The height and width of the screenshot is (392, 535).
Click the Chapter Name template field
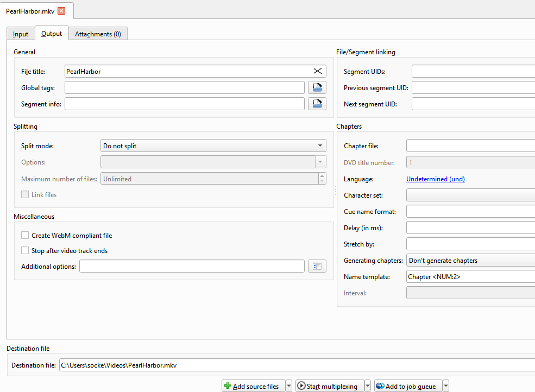pyautogui.click(x=470, y=277)
